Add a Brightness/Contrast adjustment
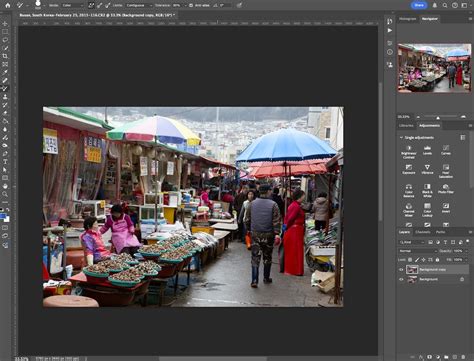 (x=409, y=152)
